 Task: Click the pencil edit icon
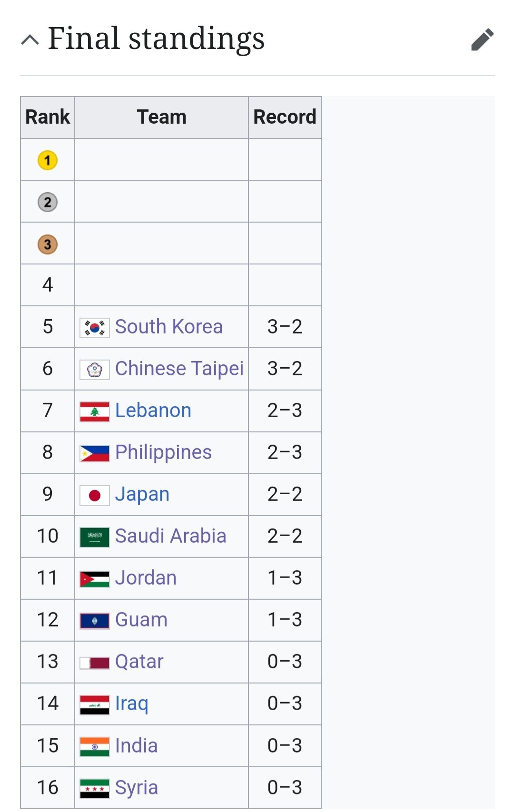482,39
